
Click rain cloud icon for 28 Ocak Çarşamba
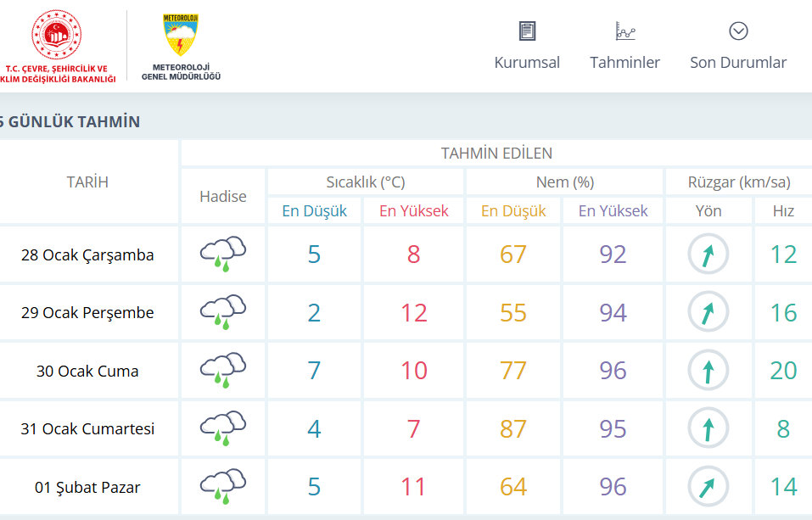(223, 254)
